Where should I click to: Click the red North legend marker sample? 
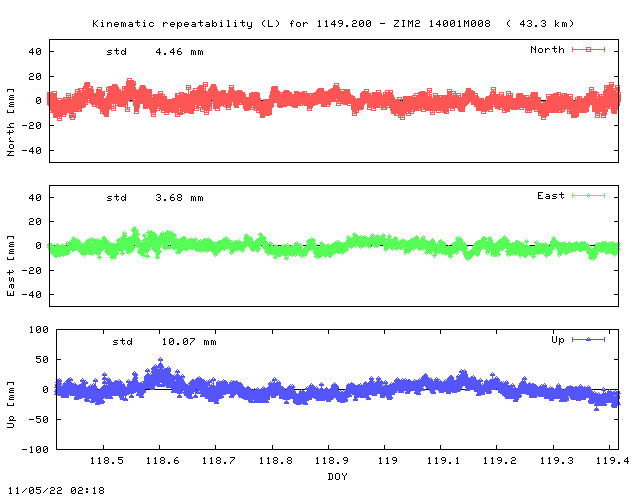point(588,50)
